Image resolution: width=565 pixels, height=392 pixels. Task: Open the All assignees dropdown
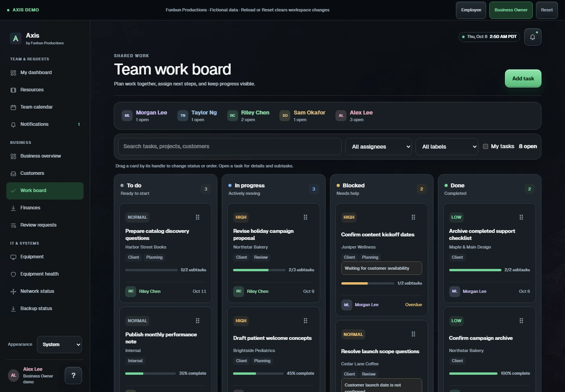pyautogui.click(x=379, y=147)
